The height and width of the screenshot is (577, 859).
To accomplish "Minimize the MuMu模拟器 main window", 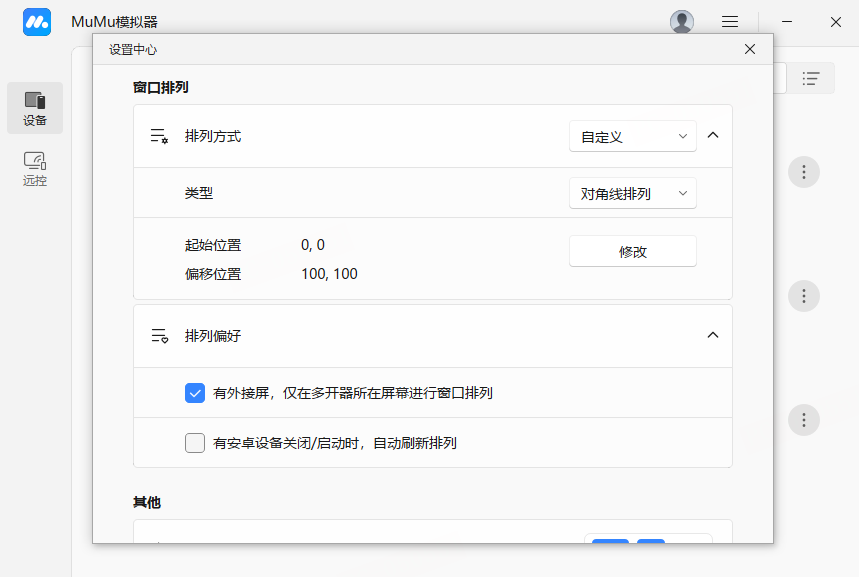I will [788, 22].
